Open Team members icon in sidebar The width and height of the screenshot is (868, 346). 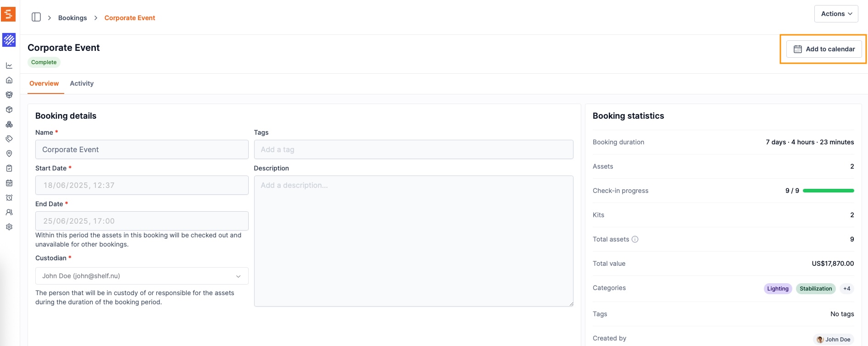pyautogui.click(x=9, y=212)
